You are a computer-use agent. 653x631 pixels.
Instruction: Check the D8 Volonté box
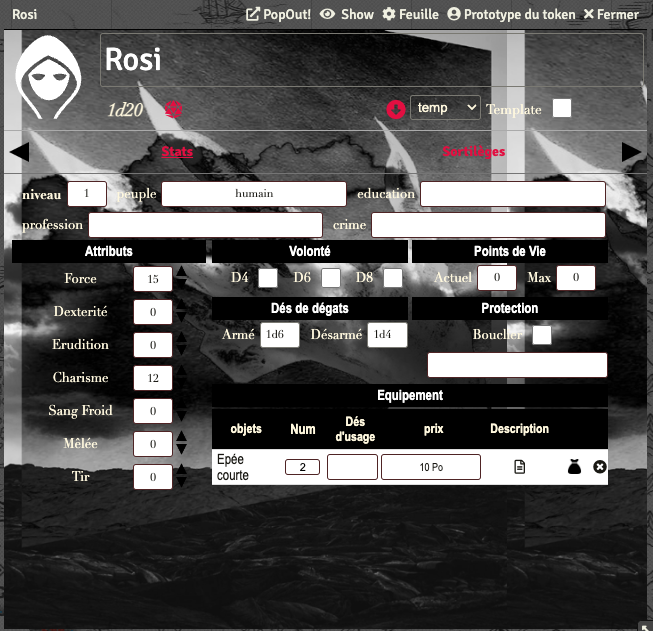(x=393, y=278)
